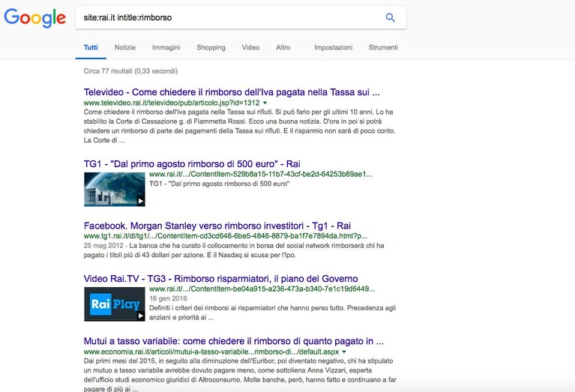Click the Google logo
This screenshot has height=392, width=575.
(34, 17)
